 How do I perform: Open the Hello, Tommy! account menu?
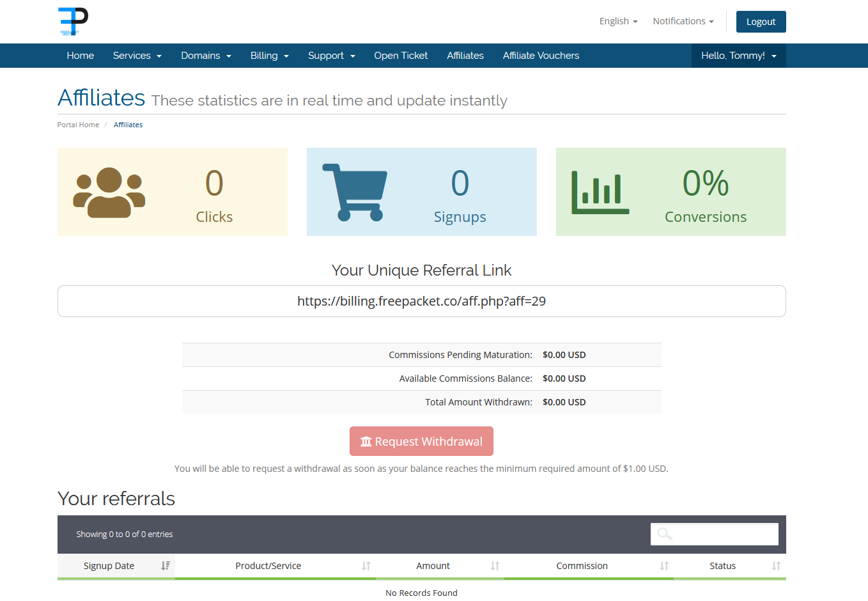[x=738, y=56]
